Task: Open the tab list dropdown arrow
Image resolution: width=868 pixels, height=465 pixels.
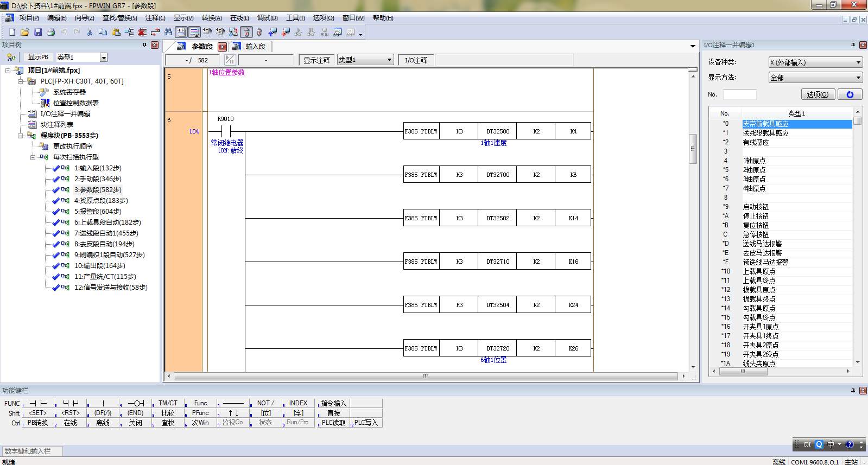Action: coord(693,46)
